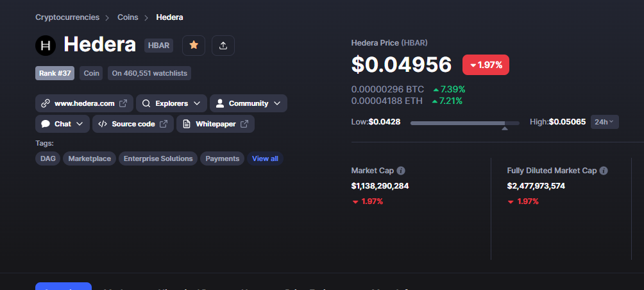Click the document icon on Whitepaper
The width and height of the screenshot is (644, 290).
187,124
